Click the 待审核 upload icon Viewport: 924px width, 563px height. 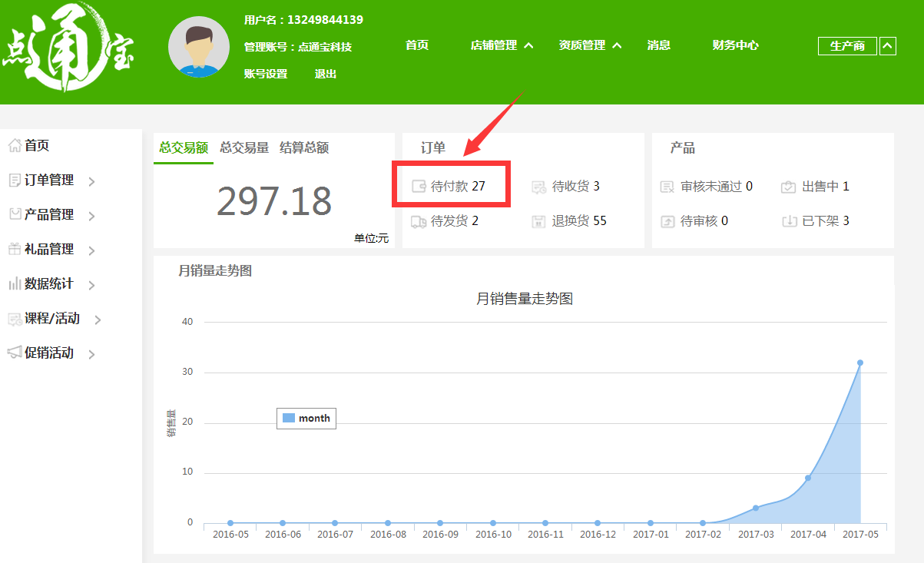tap(667, 221)
